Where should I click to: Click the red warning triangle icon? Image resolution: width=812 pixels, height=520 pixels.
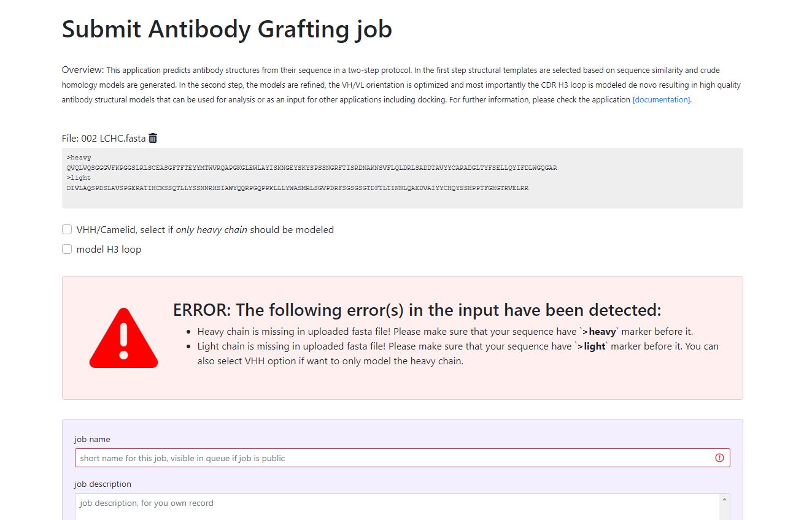[x=123, y=339]
